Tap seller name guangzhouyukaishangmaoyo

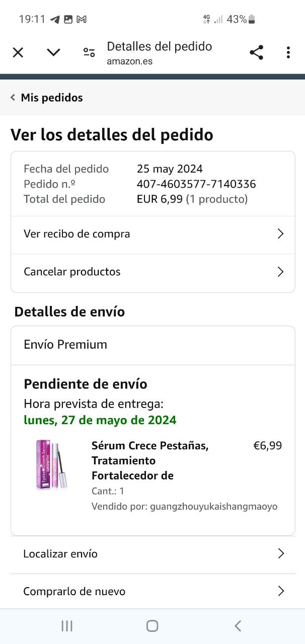click(x=213, y=506)
